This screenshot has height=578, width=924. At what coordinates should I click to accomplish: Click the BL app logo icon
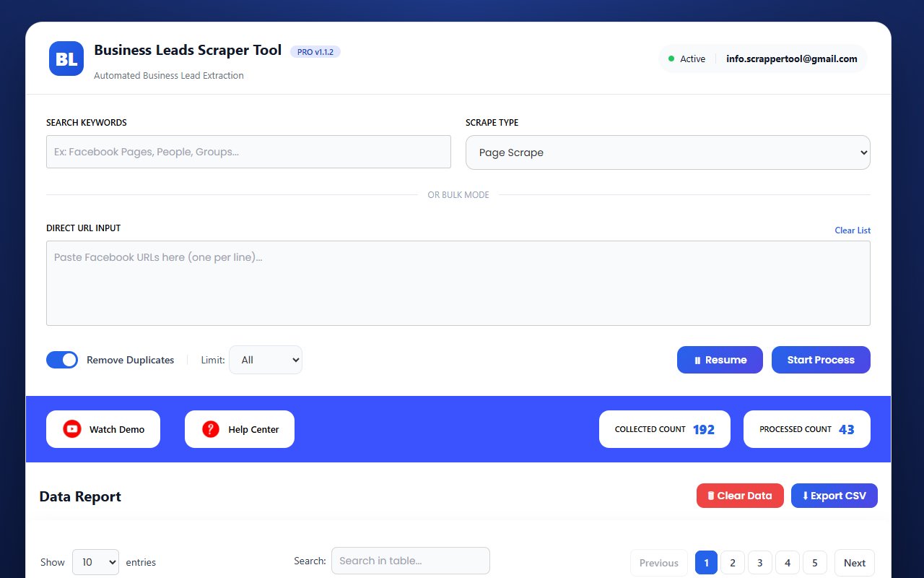tap(66, 59)
